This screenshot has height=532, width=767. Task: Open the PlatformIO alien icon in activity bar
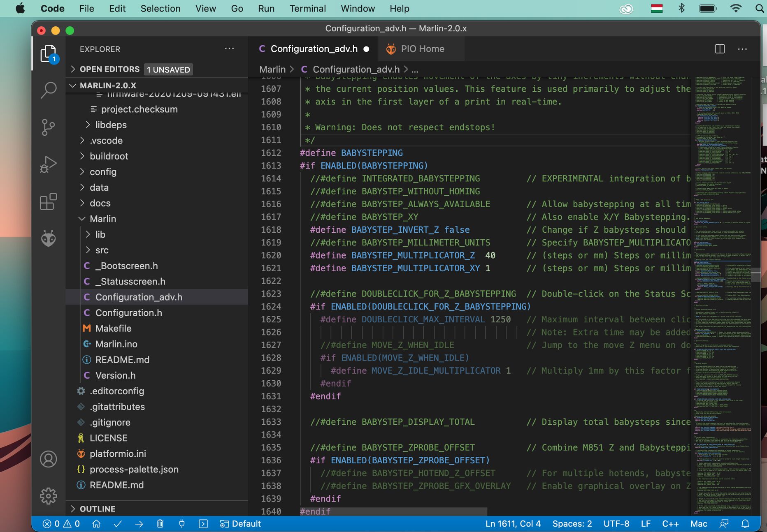click(x=49, y=238)
